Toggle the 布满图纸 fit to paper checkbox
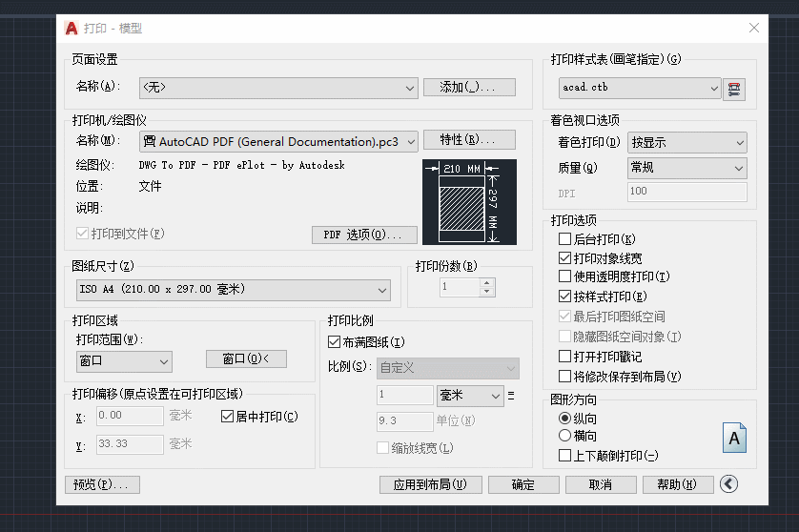 (334, 341)
